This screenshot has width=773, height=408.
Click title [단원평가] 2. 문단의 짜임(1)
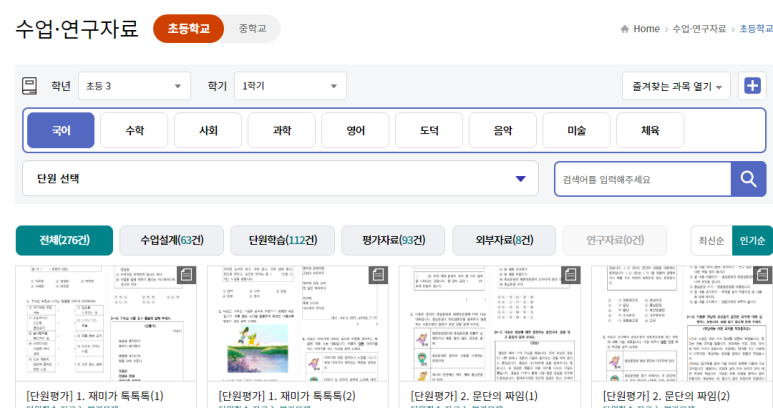474,396
